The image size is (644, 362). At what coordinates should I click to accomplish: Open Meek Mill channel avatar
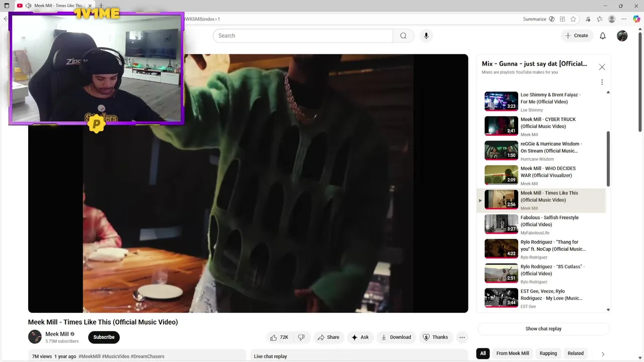(x=35, y=337)
